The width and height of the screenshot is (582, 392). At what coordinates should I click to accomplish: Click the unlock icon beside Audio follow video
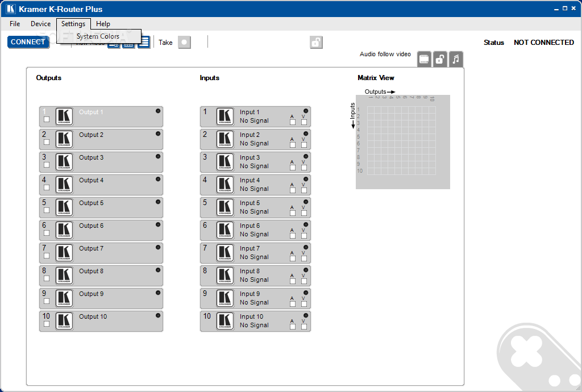(440, 59)
